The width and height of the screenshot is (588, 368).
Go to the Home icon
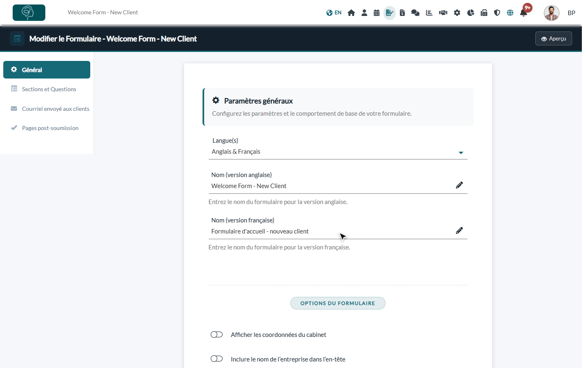pyautogui.click(x=351, y=13)
